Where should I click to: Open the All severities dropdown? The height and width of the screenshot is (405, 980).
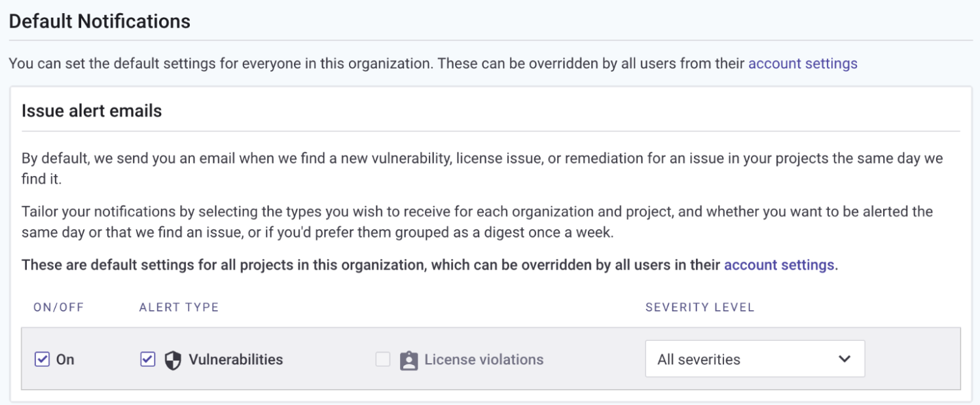pyautogui.click(x=754, y=359)
